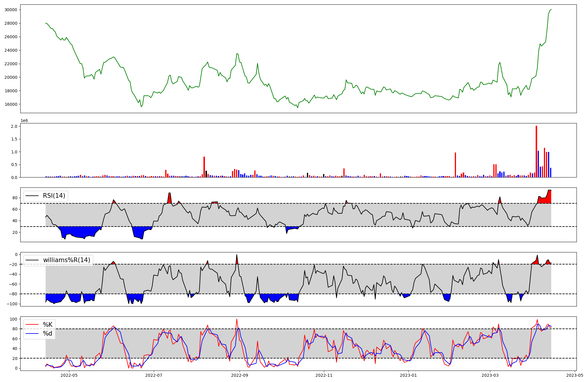
Task: Click the tallest red volume bar
Action: tap(536, 151)
